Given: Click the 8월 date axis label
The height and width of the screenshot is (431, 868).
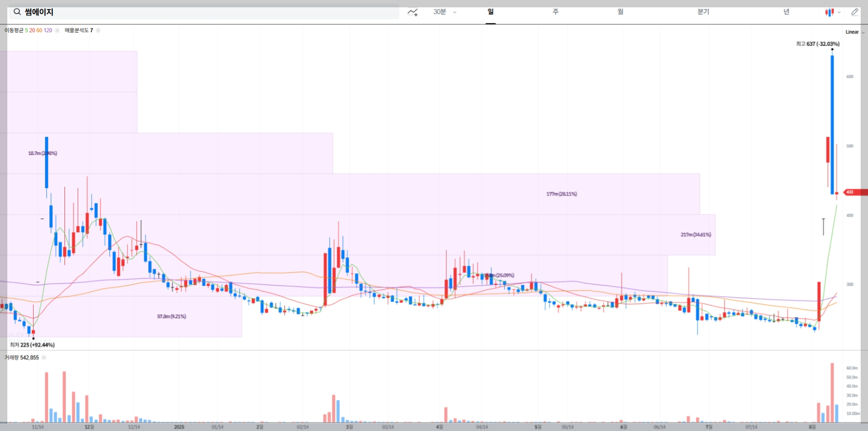Looking at the screenshot, I should [812, 427].
